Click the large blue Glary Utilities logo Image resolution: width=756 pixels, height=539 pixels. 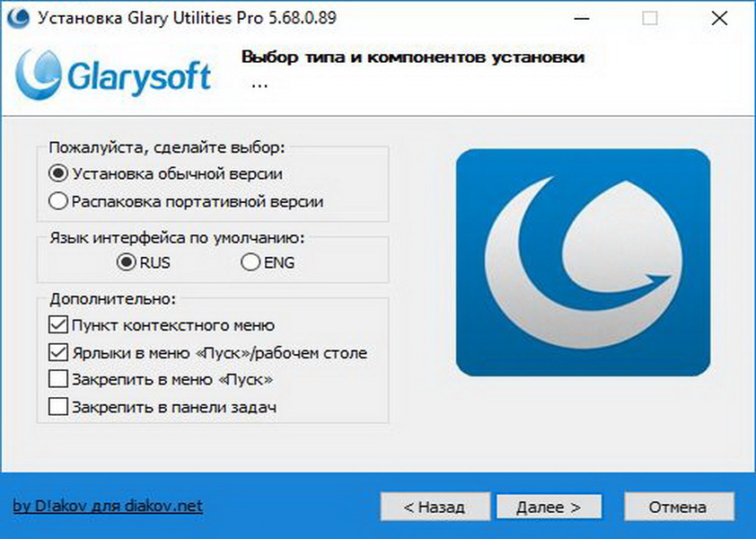[583, 261]
